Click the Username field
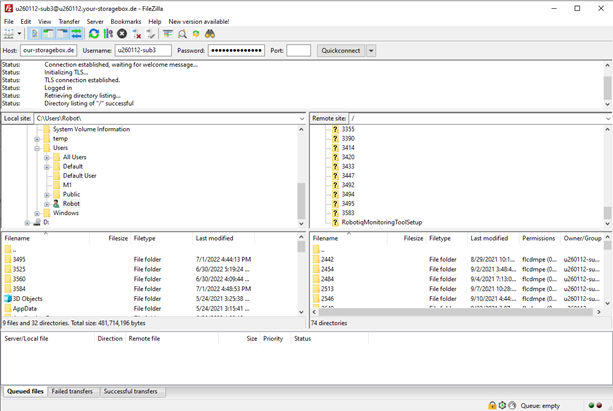 143,50
